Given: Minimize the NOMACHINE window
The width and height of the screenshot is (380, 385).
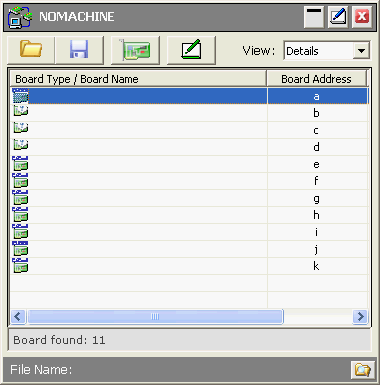Looking at the screenshot, I should 314,17.
